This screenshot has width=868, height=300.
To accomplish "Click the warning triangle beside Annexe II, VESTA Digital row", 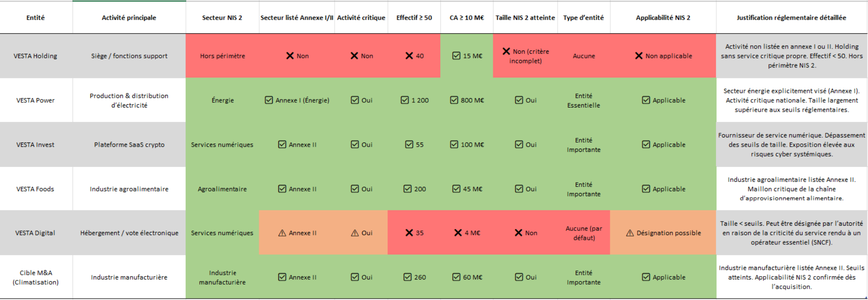I will (282, 233).
